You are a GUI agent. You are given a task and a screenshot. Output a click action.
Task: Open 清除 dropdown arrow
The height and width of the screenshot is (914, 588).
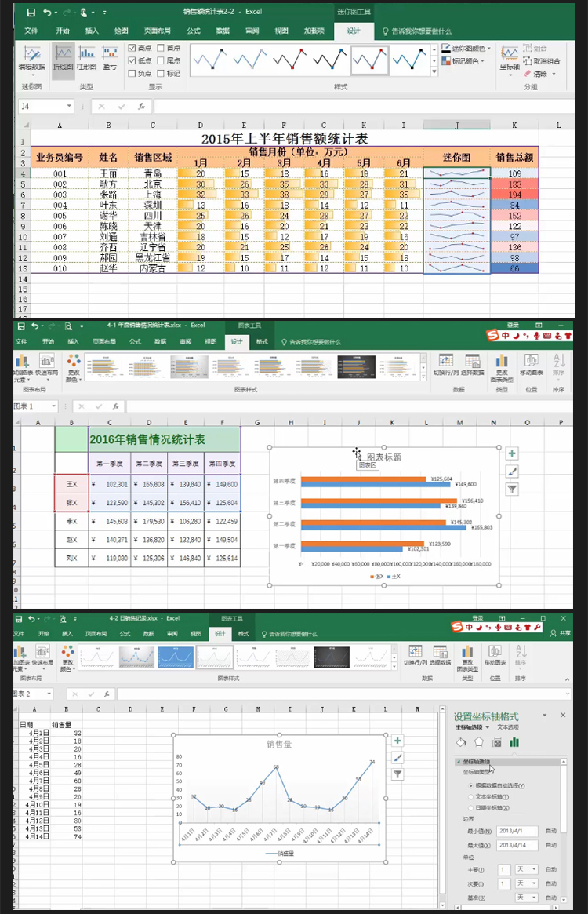pos(554,74)
